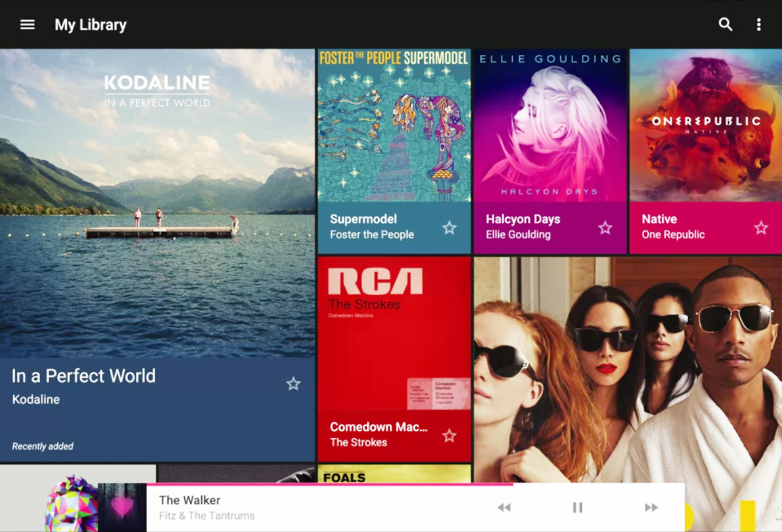Click the Kodaline artist name
The image size is (782, 532).
[36, 399]
